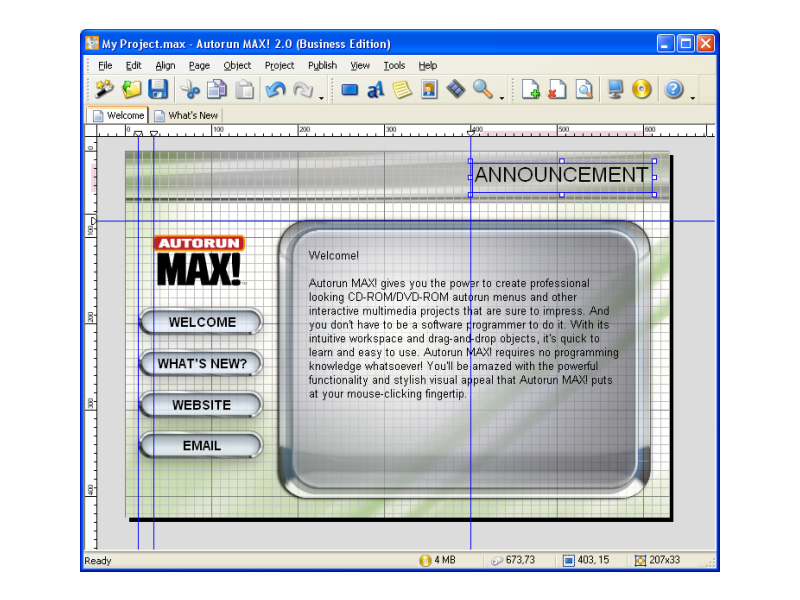Screen dimensions: 800x600
Task: Insert an image portrait object
Action: [x=429, y=90]
